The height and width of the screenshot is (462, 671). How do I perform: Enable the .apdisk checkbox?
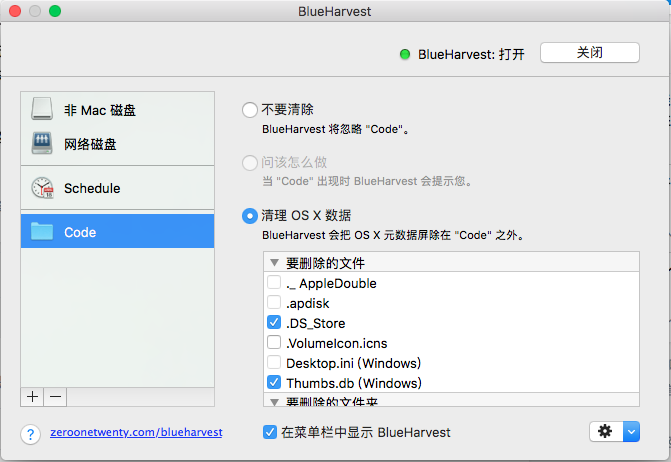[x=274, y=302]
